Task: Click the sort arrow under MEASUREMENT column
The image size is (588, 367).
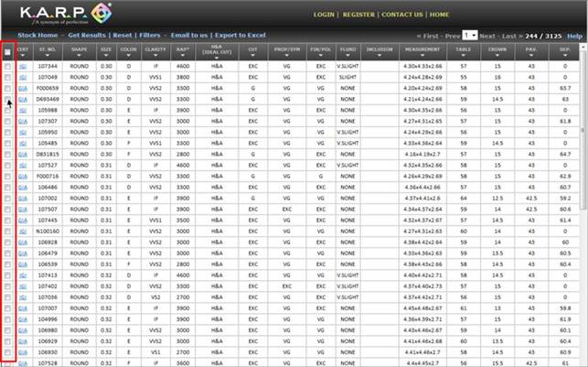Action: [x=422, y=54]
